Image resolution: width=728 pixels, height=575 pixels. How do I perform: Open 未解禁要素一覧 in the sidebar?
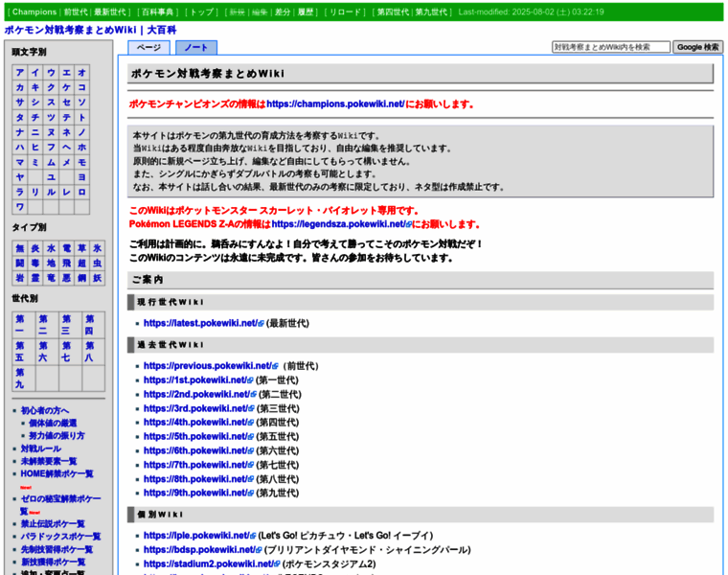coord(49,461)
